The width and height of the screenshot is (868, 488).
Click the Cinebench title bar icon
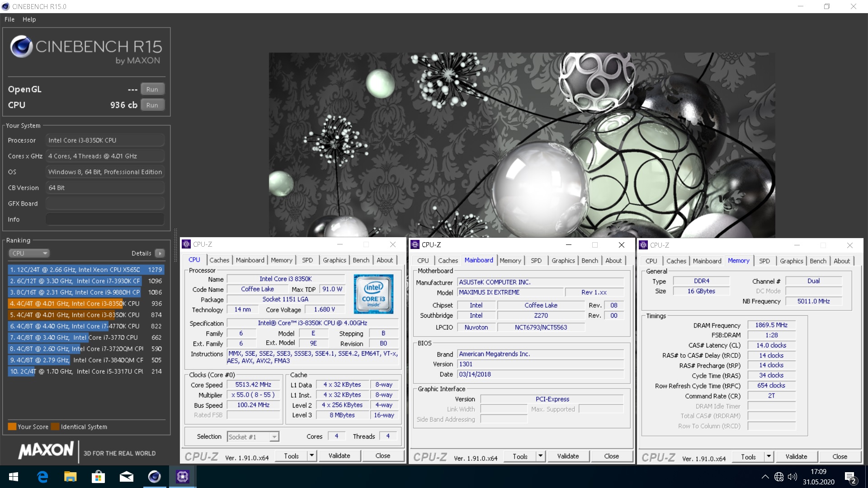(x=5, y=6)
